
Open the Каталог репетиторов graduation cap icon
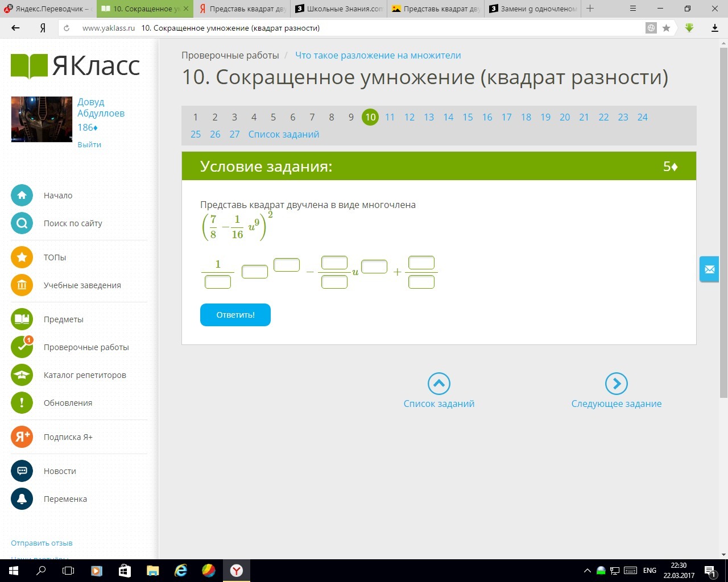click(x=22, y=375)
